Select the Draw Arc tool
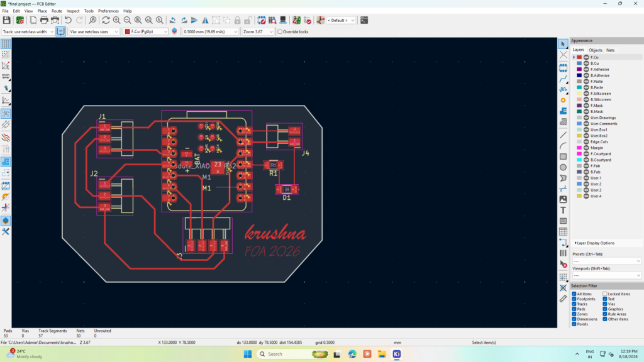This screenshot has width=644, height=362. [563, 146]
